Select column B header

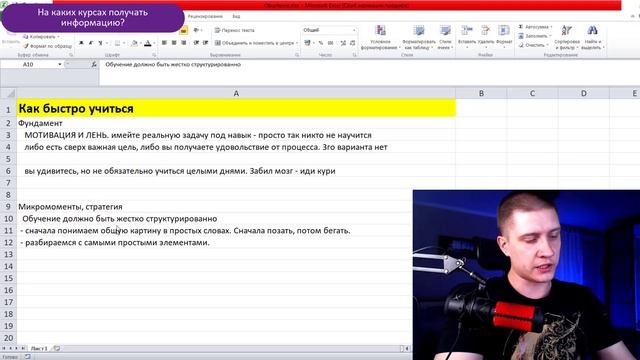481,93
